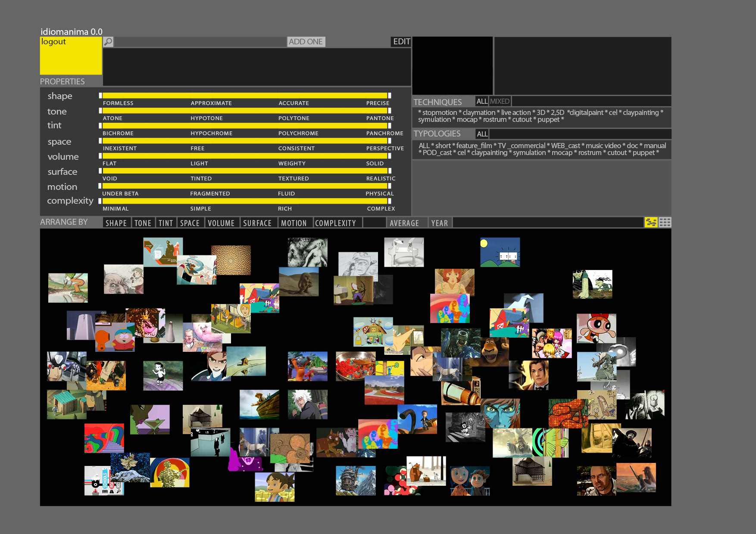756x534 pixels.
Task: Click the EDIT button
Action: 401,42
